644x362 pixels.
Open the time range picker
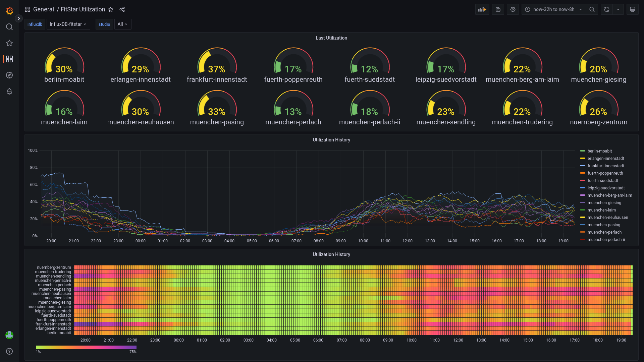[x=554, y=9]
